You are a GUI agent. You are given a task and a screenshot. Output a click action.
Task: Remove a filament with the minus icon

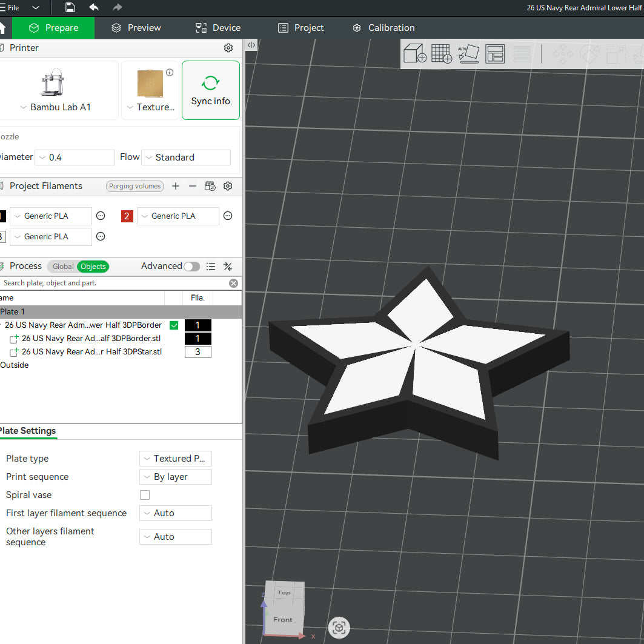click(x=193, y=186)
